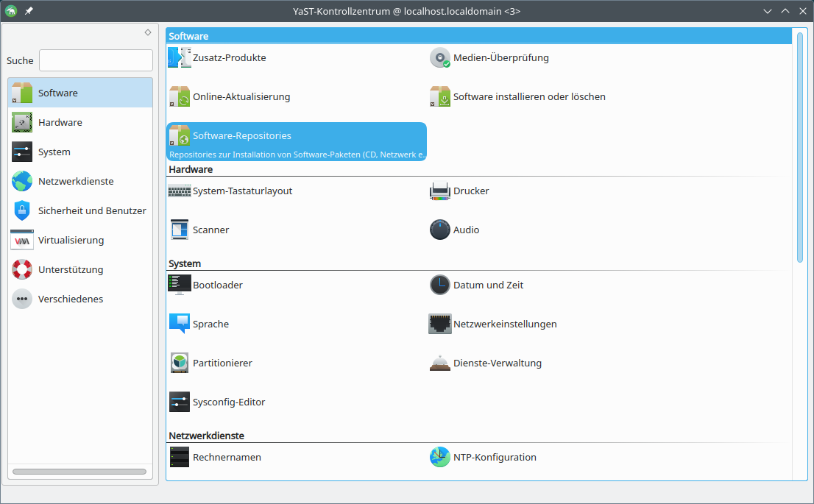Open the Rechnernamen server icon
The height and width of the screenshot is (504, 814).
(x=180, y=457)
